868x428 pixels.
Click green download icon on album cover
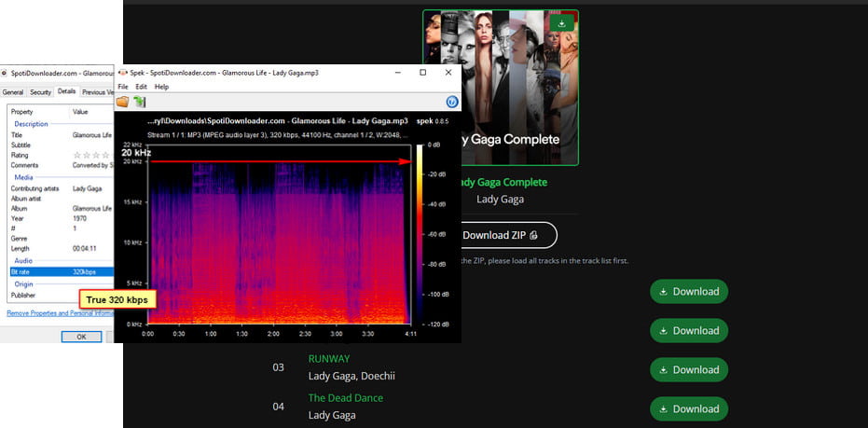pos(562,22)
